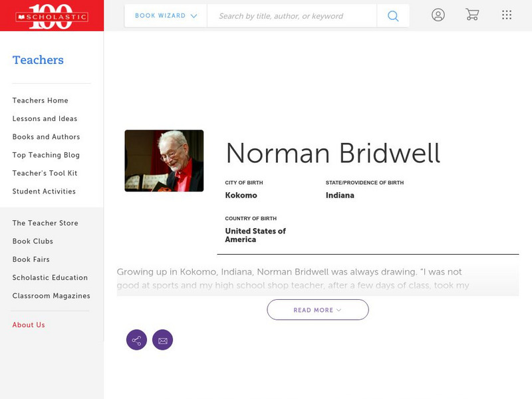
Task: Click the About Us link
Action: click(29, 325)
